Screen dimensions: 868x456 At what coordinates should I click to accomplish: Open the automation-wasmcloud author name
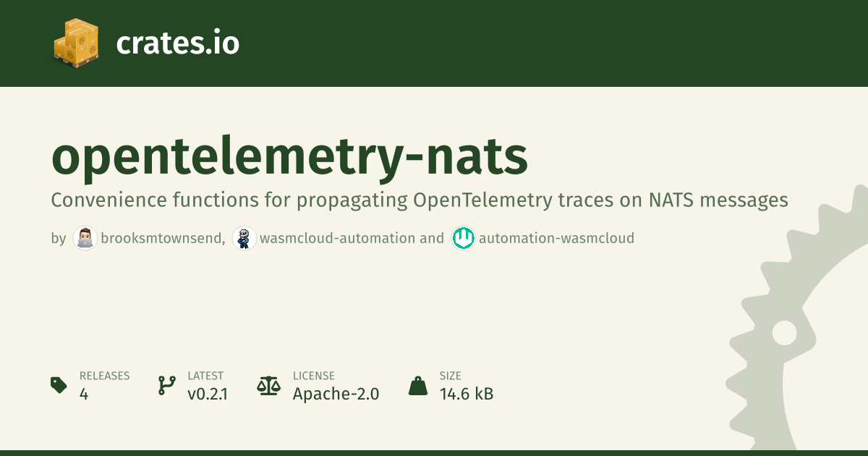point(556,238)
